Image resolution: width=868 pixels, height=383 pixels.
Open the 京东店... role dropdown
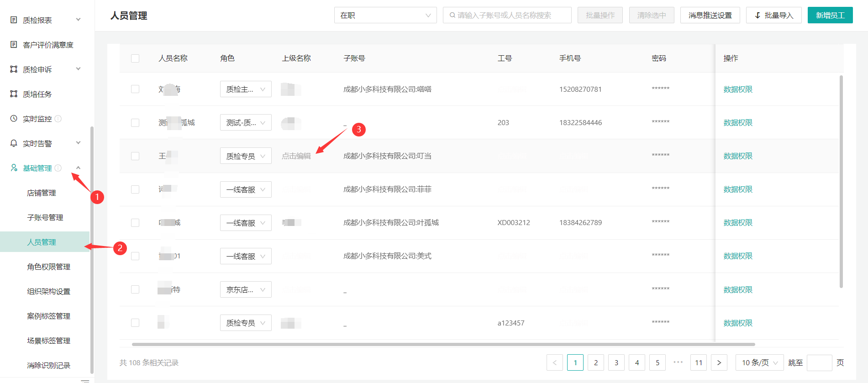tap(246, 289)
